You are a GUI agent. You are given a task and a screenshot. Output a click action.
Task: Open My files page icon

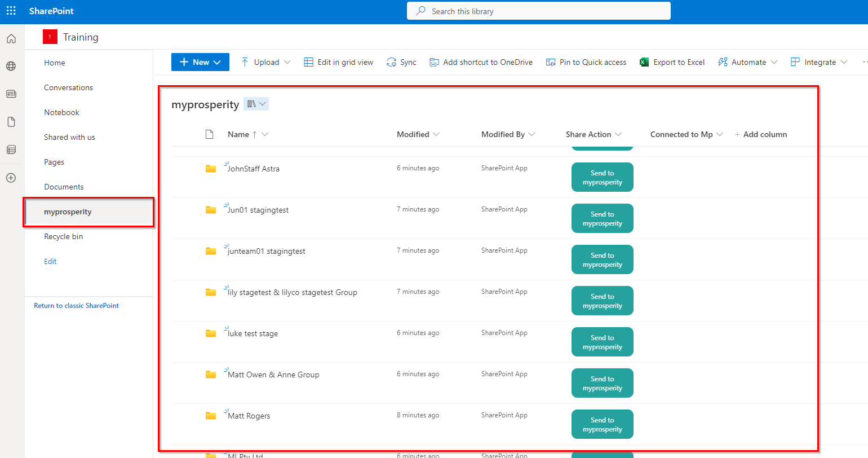point(11,122)
